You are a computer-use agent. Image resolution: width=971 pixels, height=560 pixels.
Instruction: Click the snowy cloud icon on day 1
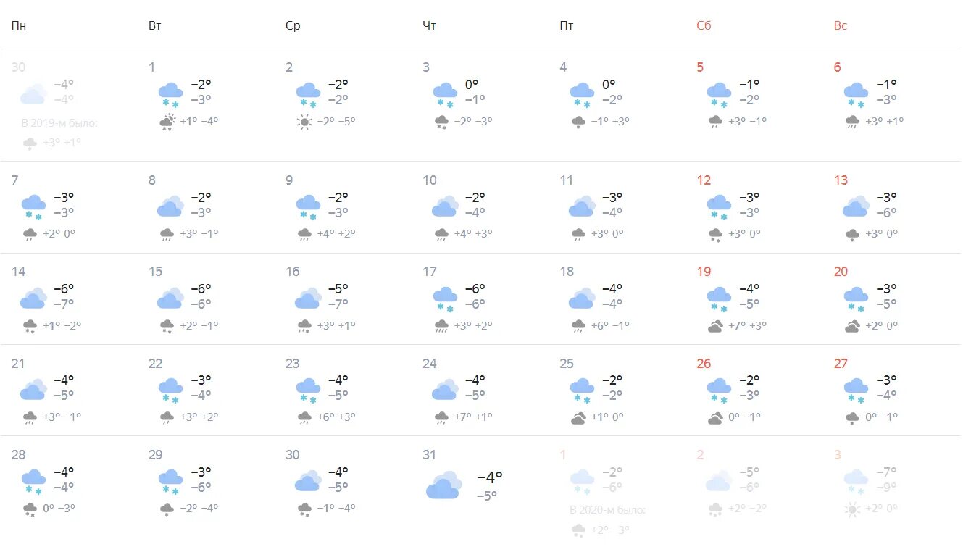pos(171,96)
